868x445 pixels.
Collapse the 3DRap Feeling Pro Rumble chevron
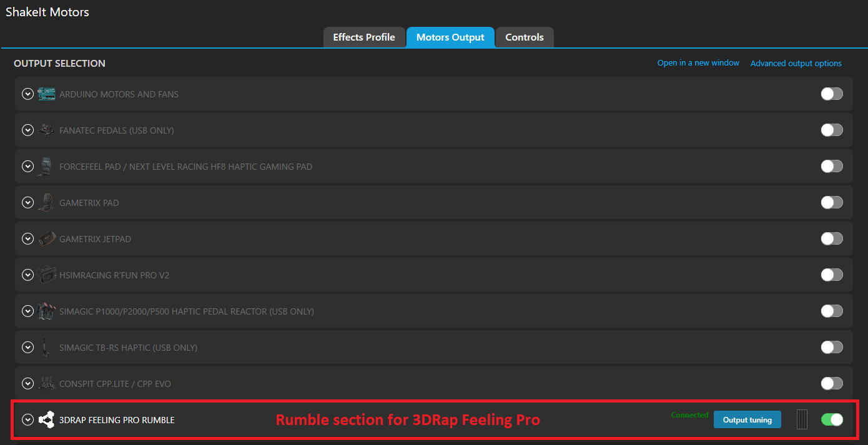point(27,420)
